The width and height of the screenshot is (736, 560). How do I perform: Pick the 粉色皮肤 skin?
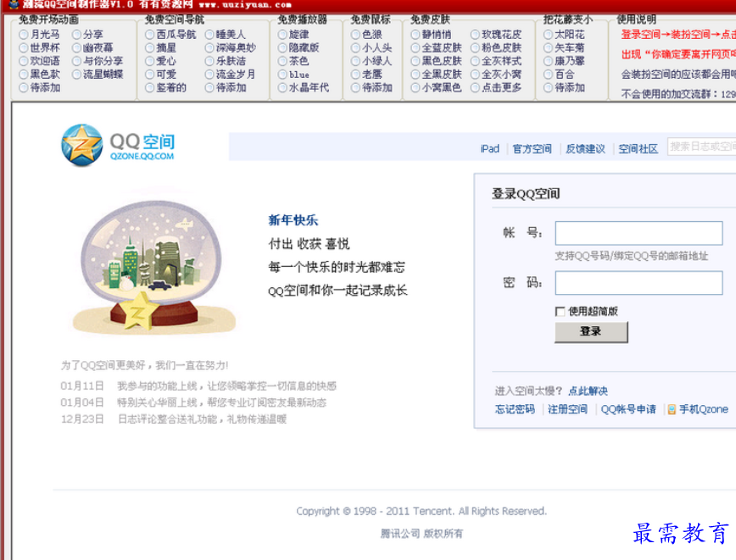[x=475, y=47]
